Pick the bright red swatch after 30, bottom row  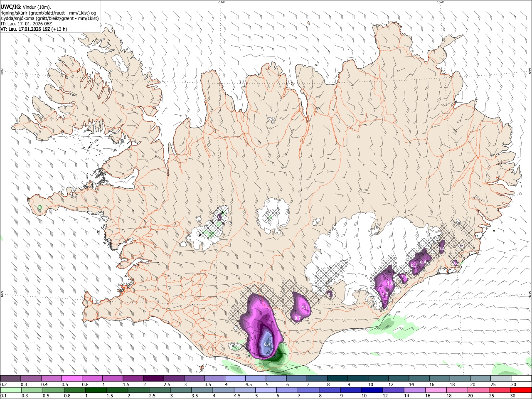pyautogui.click(x=521, y=390)
